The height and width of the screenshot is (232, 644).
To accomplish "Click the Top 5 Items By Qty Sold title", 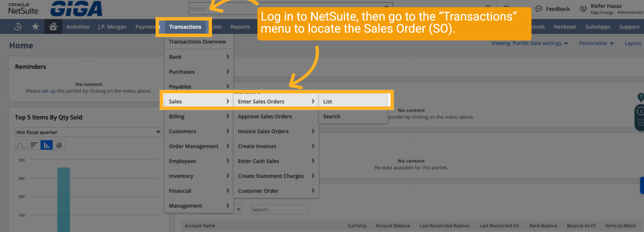I will 49,117.
